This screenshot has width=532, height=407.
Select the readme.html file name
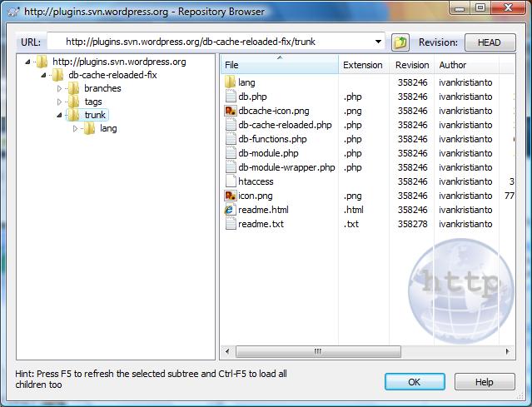[263, 210]
